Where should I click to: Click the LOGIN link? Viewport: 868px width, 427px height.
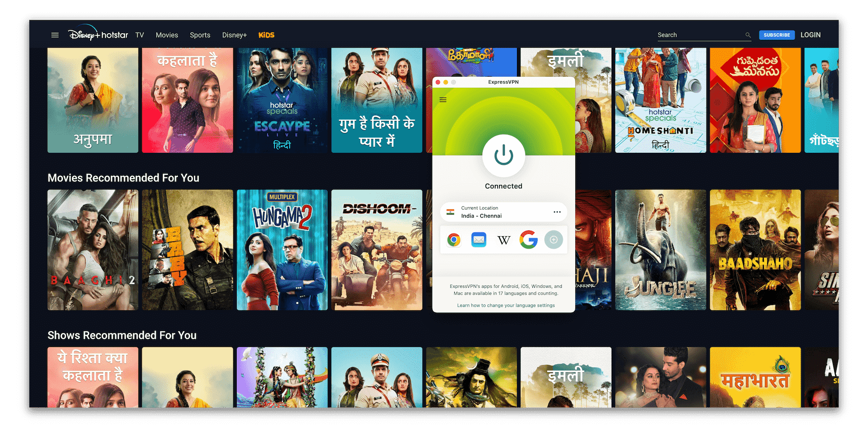(x=811, y=35)
